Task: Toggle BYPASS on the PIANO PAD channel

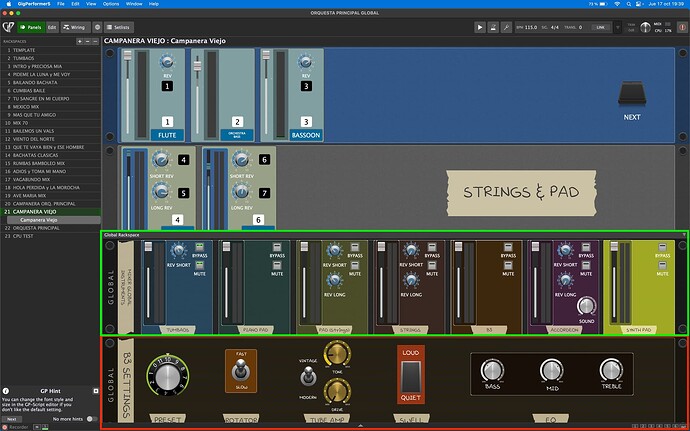Action: (277, 247)
